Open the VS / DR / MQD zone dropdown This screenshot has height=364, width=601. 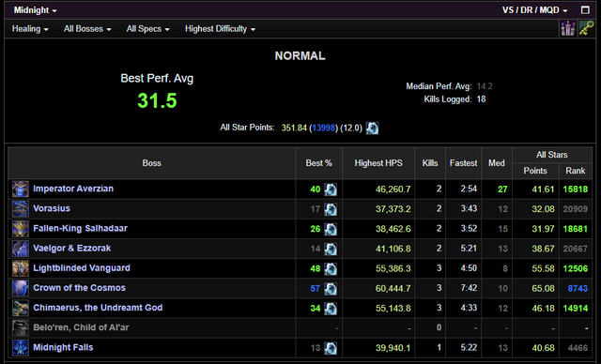pyautogui.click(x=534, y=10)
